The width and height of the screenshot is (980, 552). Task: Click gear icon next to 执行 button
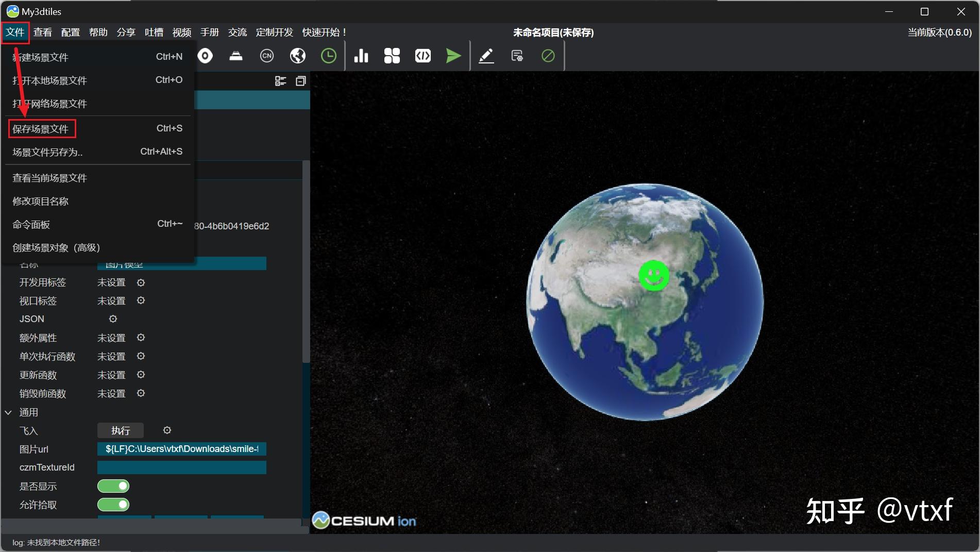pos(167,430)
